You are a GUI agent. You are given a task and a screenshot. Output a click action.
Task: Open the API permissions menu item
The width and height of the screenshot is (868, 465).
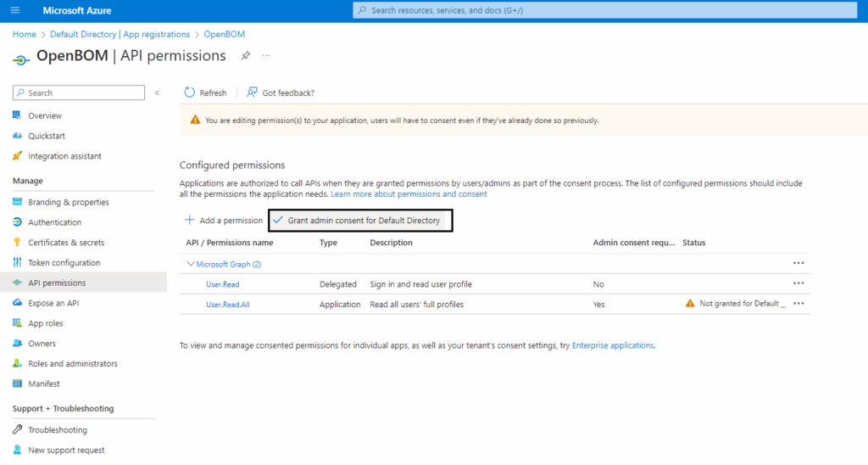coord(83,283)
